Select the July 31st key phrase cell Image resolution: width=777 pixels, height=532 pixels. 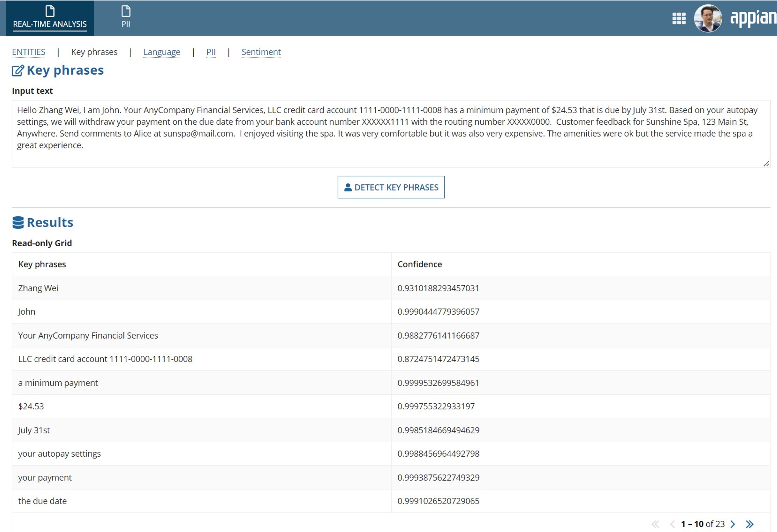tap(202, 430)
